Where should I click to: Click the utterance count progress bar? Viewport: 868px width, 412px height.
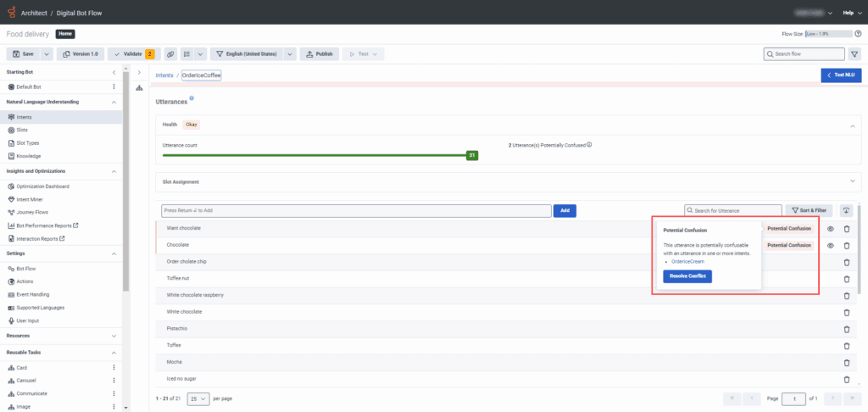point(315,155)
